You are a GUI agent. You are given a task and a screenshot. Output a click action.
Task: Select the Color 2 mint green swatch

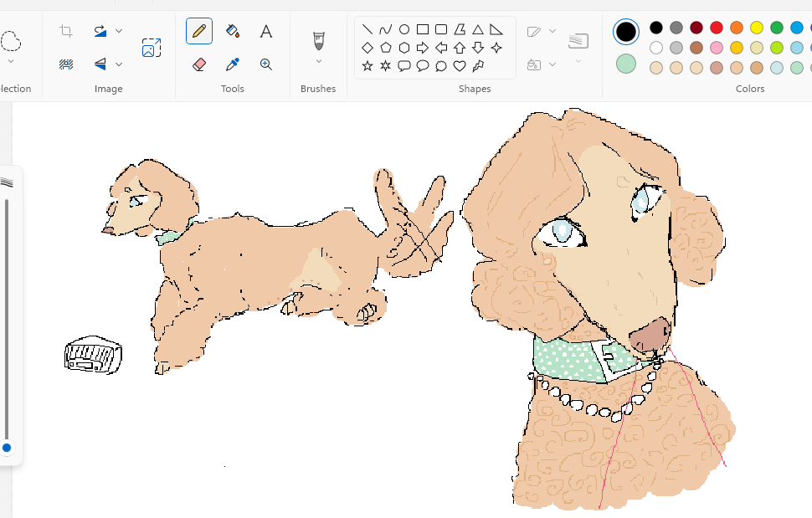[625, 64]
